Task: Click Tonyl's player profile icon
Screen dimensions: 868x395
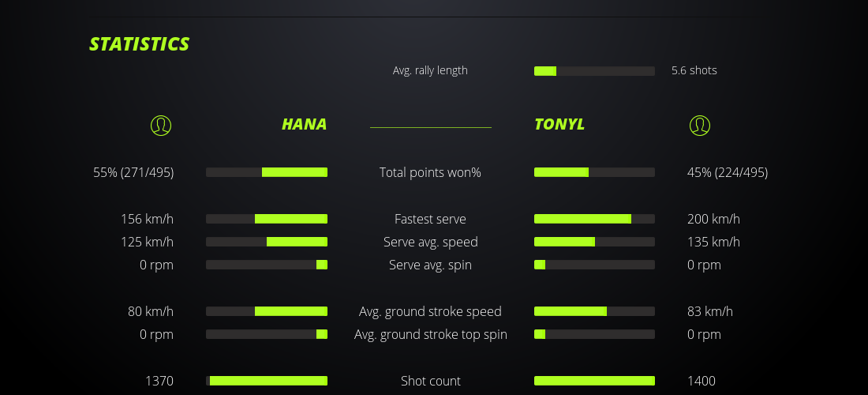Action: pyautogui.click(x=700, y=125)
